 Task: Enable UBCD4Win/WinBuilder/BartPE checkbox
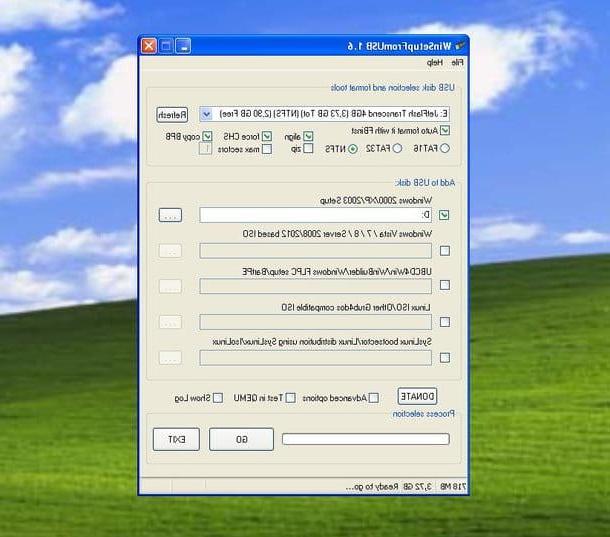(445, 285)
